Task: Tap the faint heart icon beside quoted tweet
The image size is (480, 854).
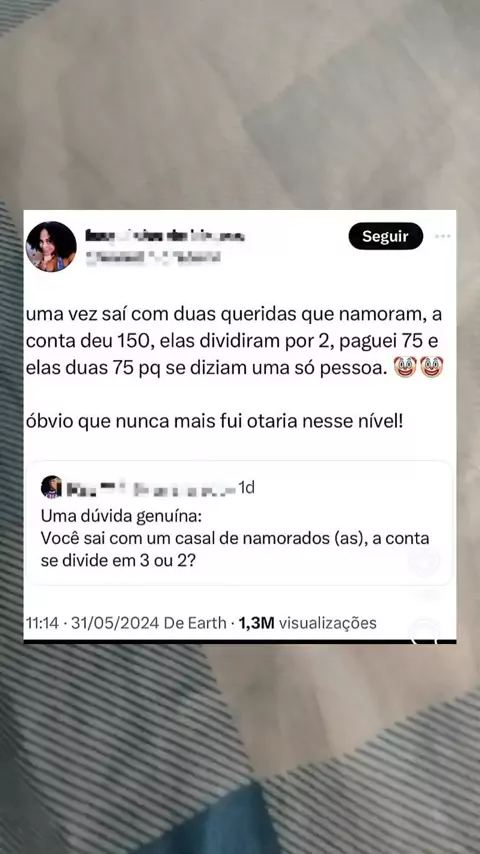Action: (x=424, y=561)
